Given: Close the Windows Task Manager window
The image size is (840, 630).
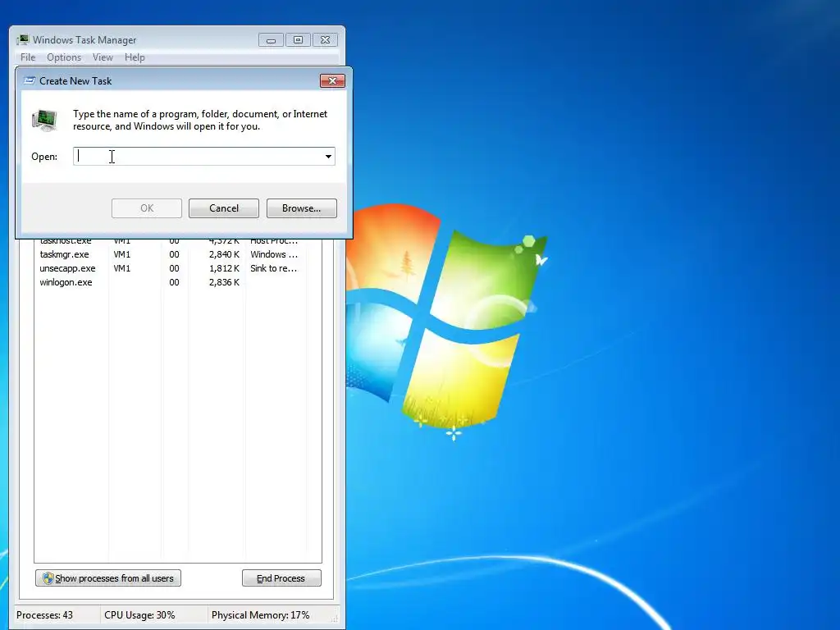Looking at the screenshot, I should (x=325, y=40).
